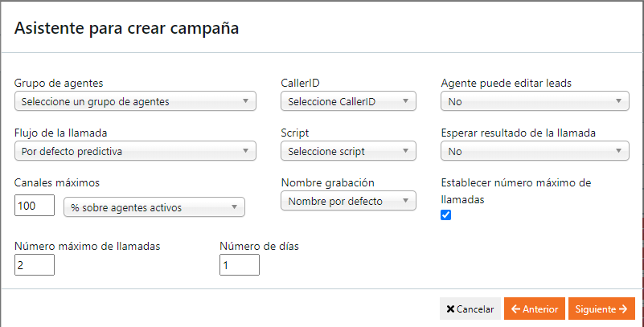644x327 pixels.
Task: Expand the CallerID dropdown
Action: click(x=348, y=101)
